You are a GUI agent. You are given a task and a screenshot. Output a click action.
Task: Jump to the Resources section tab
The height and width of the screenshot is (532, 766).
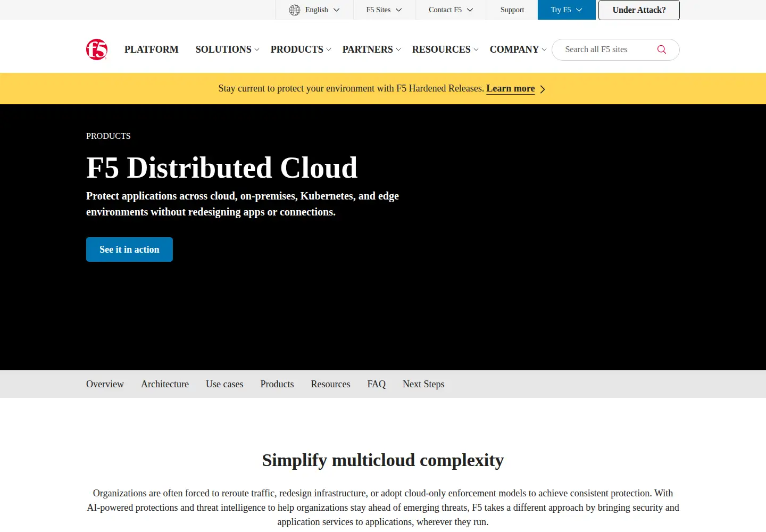pos(330,384)
